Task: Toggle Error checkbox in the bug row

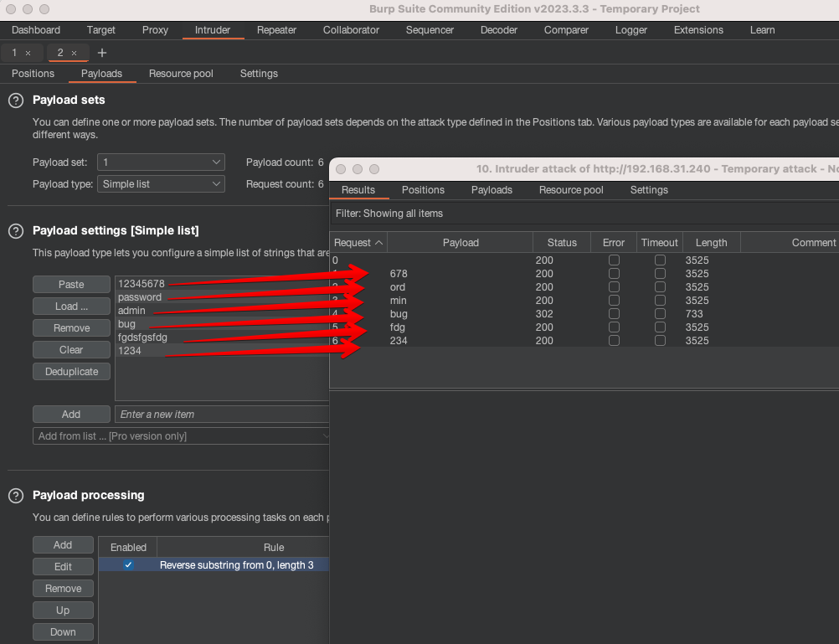Action: point(614,314)
